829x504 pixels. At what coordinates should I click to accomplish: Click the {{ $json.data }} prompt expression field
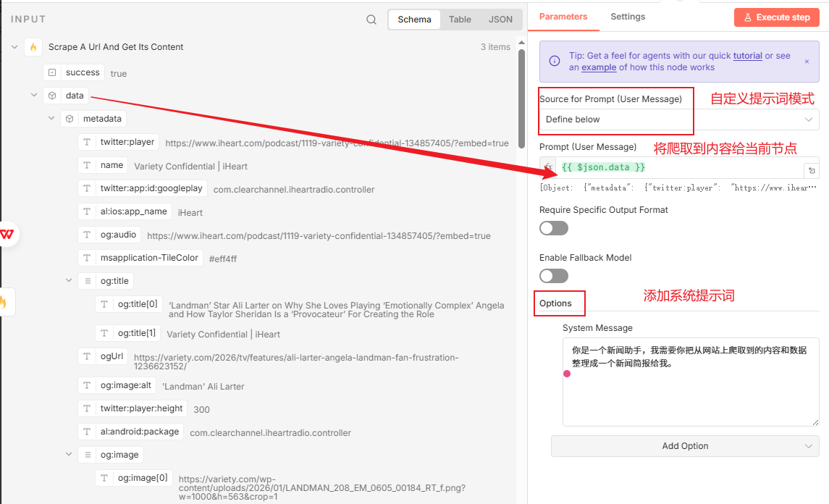tap(679, 168)
